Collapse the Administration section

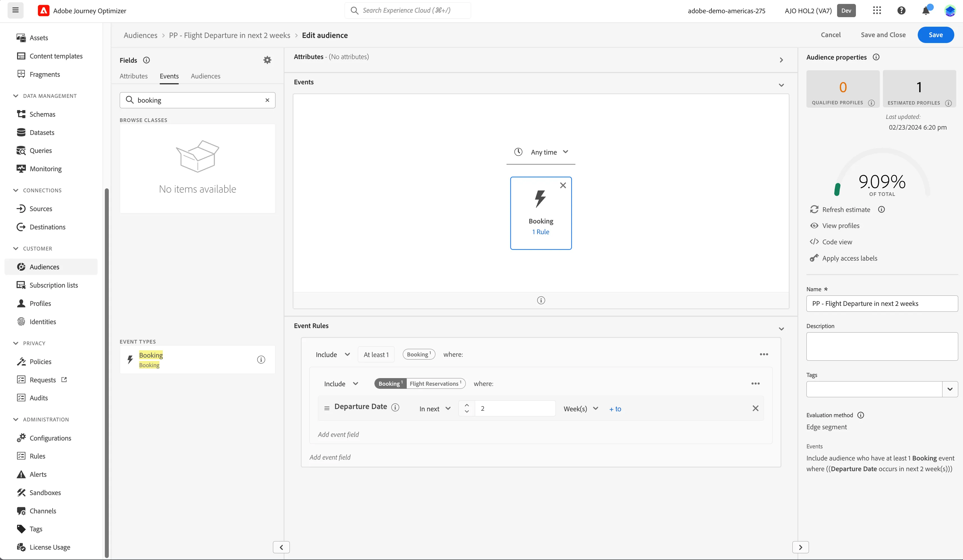15,419
